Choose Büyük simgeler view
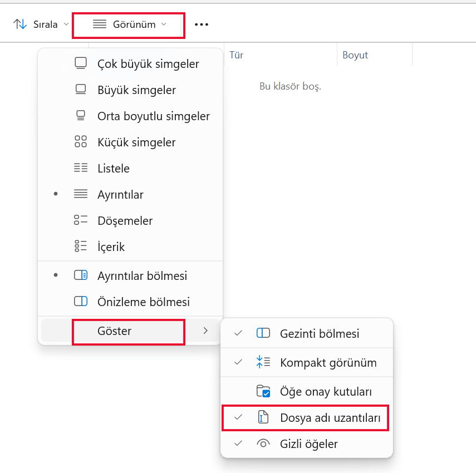476x473 pixels. 130,90
